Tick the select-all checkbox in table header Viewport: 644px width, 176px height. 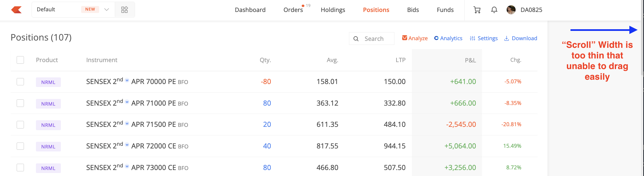[x=20, y=60]
